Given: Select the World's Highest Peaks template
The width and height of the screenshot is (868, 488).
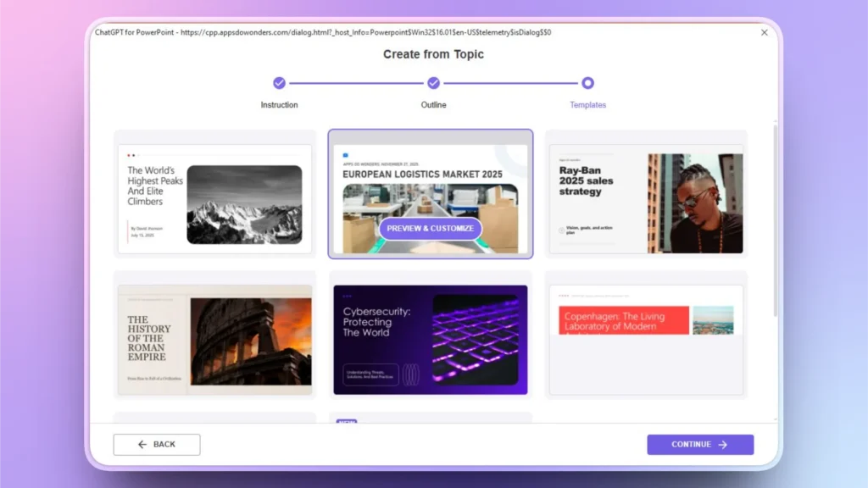Looking at the screenshot, I should [214, 197].
